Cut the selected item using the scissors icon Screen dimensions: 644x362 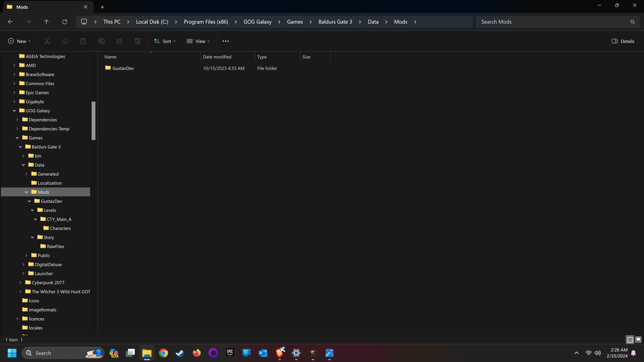(47, 41)
